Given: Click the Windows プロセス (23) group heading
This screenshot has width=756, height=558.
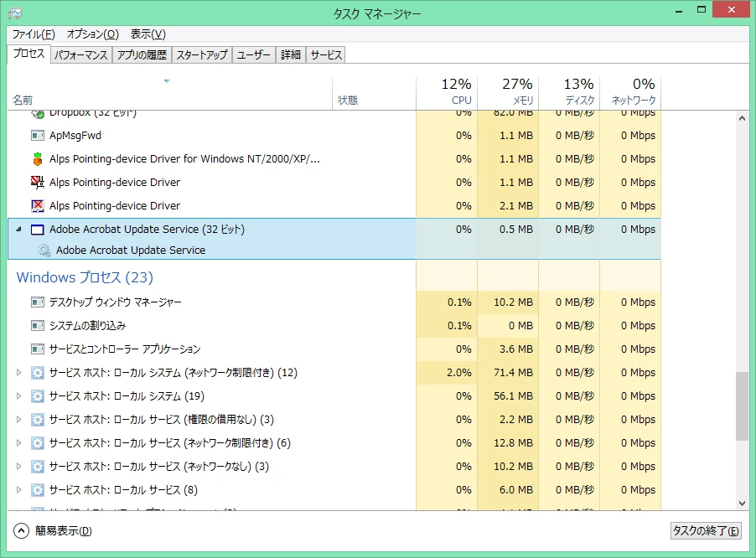Looking at the screenshot, I should coord(85,277).
